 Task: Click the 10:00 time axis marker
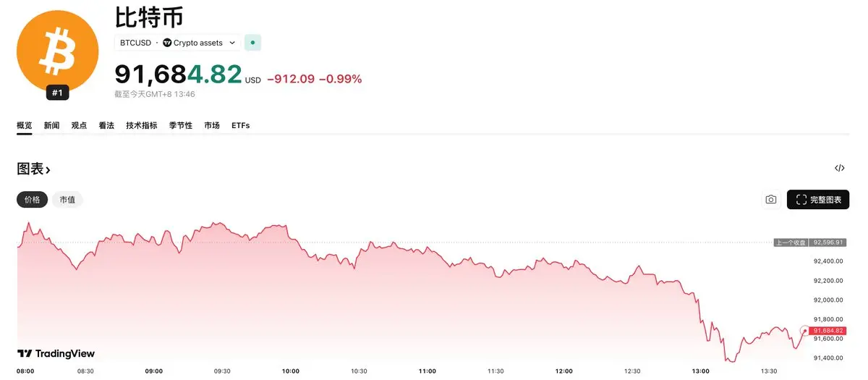pyautogui.click(x=290, y=371)
